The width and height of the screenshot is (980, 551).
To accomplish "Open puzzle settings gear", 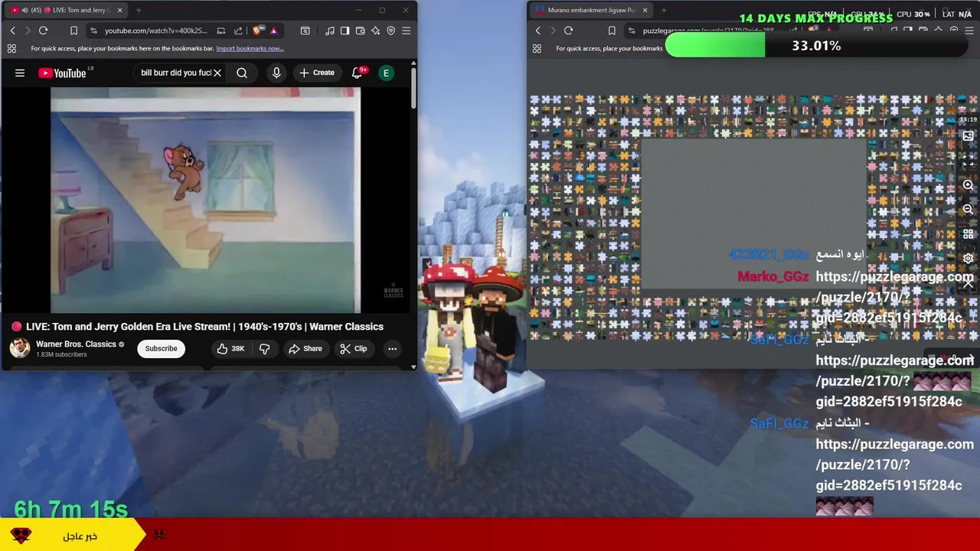I will tap(968, 259).
